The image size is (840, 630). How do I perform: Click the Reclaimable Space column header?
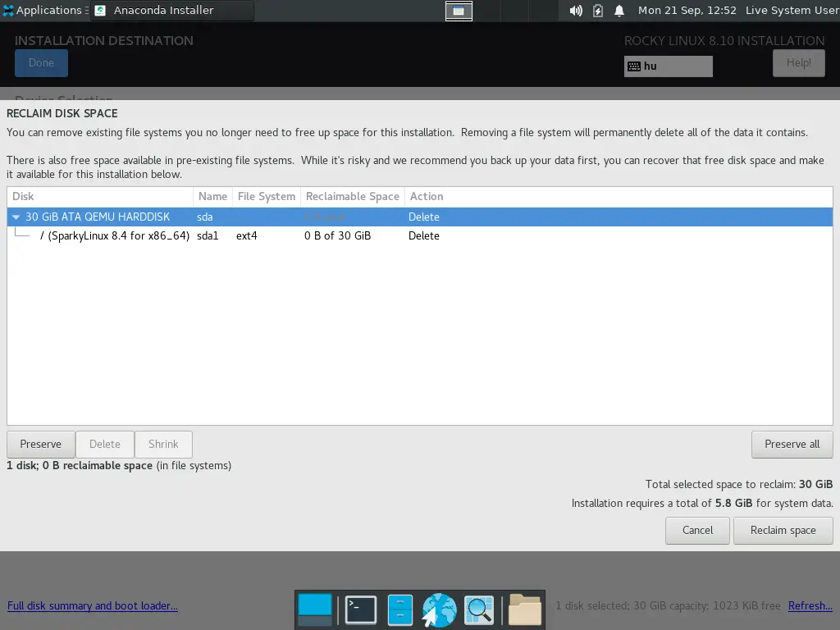tap(353, 197)
